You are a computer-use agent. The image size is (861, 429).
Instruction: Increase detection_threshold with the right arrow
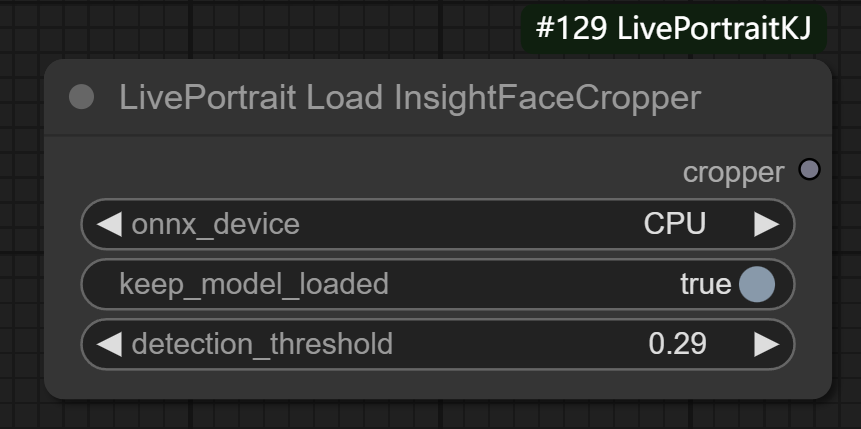tap(766, 344)
